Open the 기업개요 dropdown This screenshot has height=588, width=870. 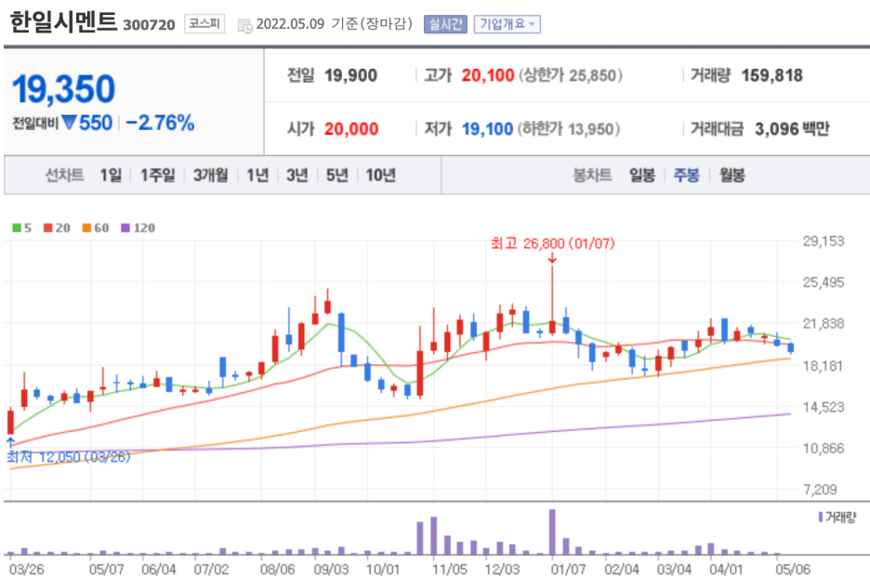pos(507,24)
